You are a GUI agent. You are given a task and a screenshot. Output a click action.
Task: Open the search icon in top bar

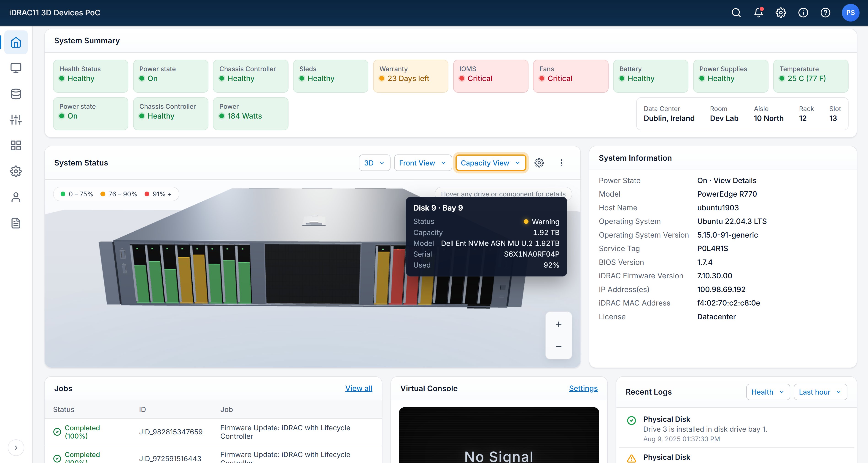736,13
